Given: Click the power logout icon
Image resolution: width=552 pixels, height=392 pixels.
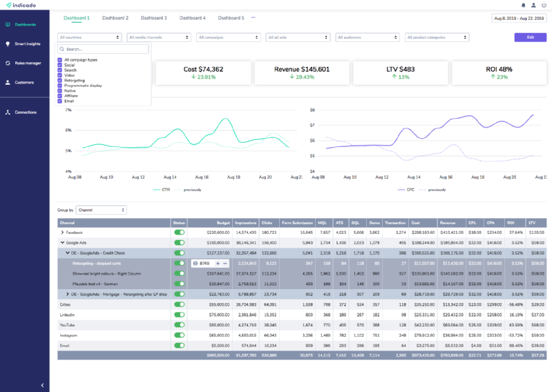Looking at the screenshot, I should pos(544,6).
